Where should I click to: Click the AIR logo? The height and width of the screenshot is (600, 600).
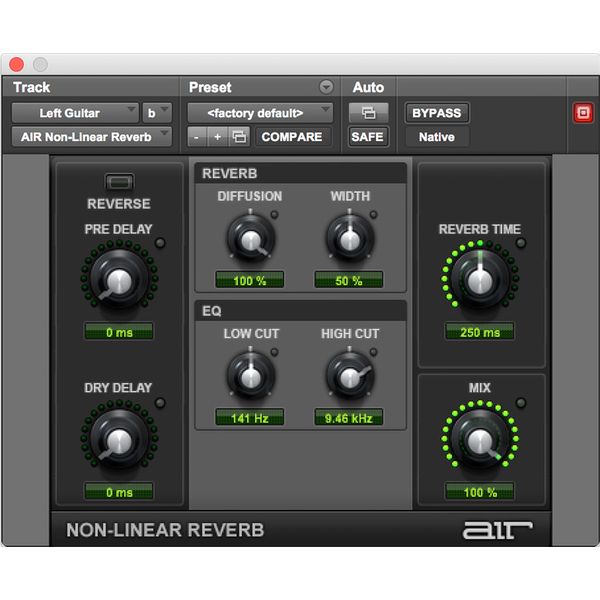point(497,530)
